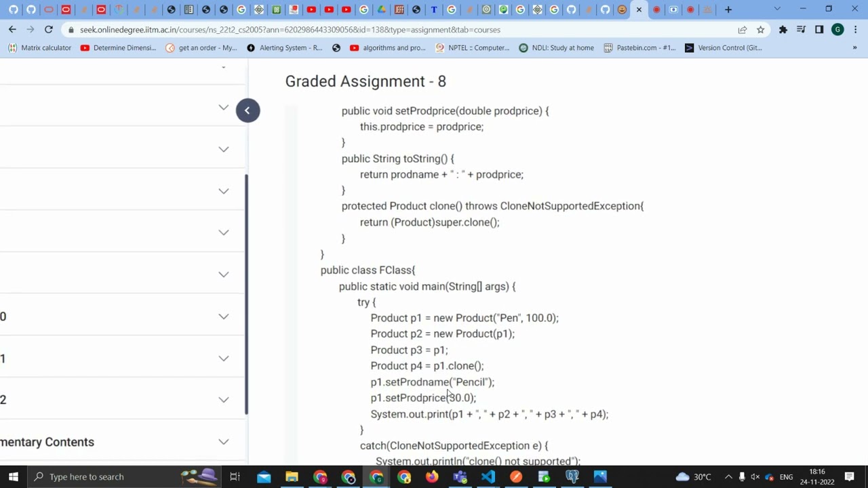Open the Version Control (Git... bookmark
This screenshot has height=488, width=868.
[724, 47]
